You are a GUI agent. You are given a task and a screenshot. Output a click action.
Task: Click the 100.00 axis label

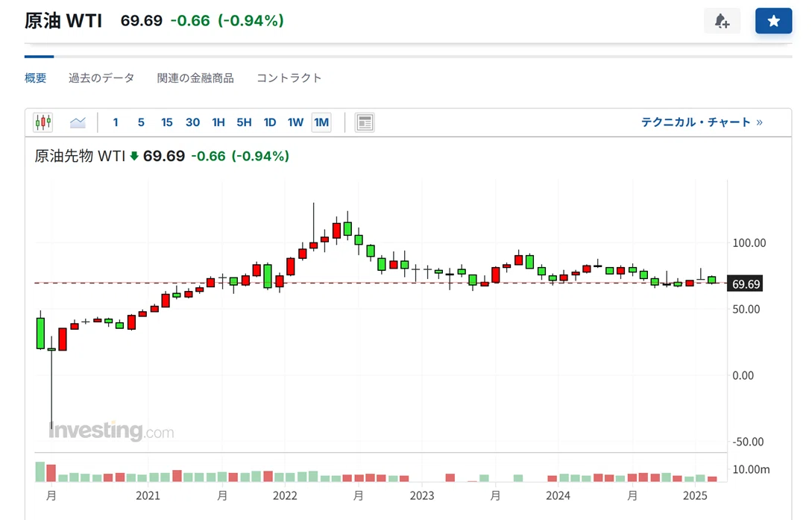pos(749,243)
